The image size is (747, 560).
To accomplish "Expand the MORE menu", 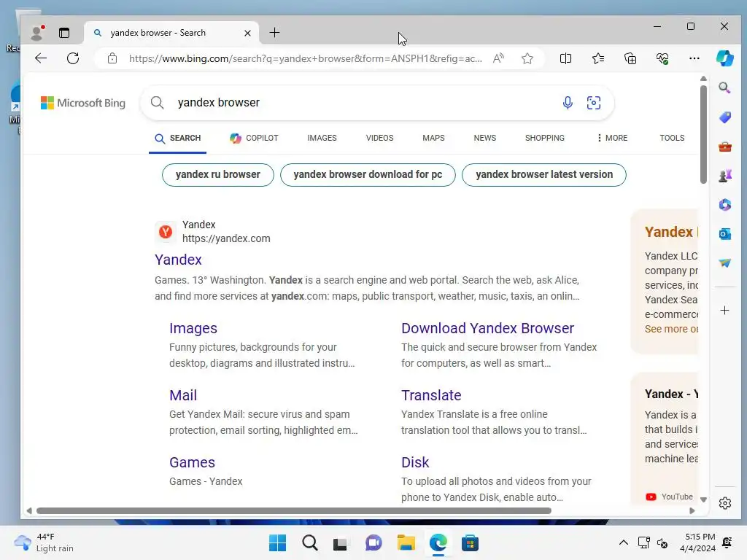I will [x=612, y=138].
